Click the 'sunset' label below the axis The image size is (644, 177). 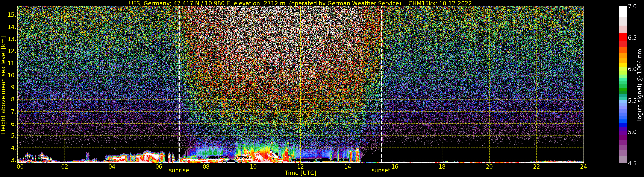point(381,171)
